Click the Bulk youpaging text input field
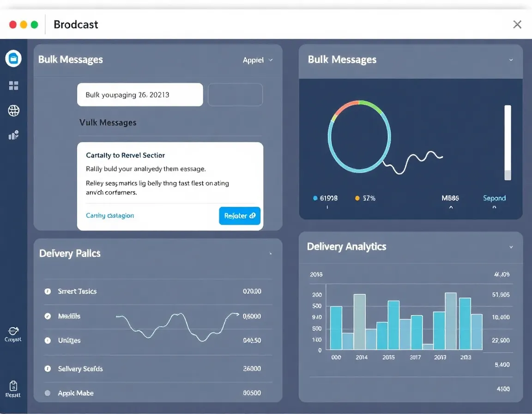This screenshot has height=414, width=532. pos(140,95)
